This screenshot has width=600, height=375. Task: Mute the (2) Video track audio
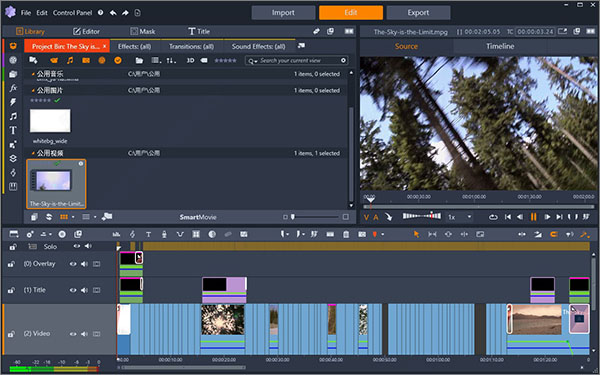pos(84,334)
